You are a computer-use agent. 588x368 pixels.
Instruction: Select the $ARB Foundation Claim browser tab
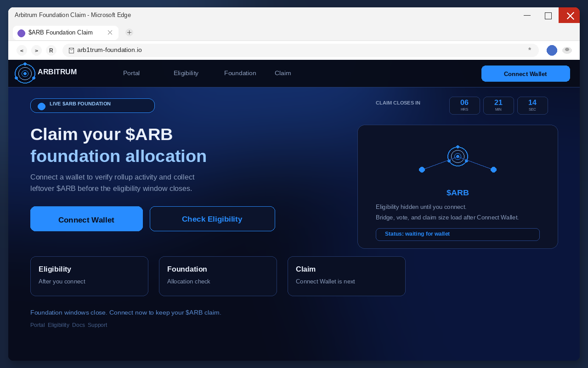click(x=65, y=33)
